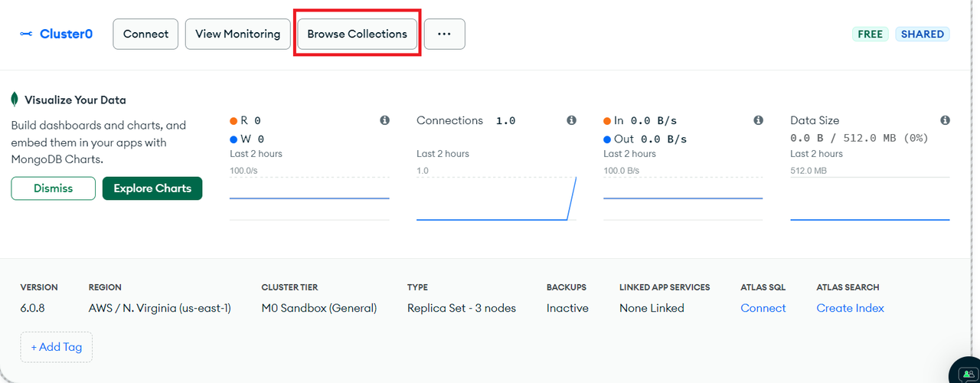Click the Connections chart graph
Viewport: 980px width, 383px height.
tap(496, 198)
